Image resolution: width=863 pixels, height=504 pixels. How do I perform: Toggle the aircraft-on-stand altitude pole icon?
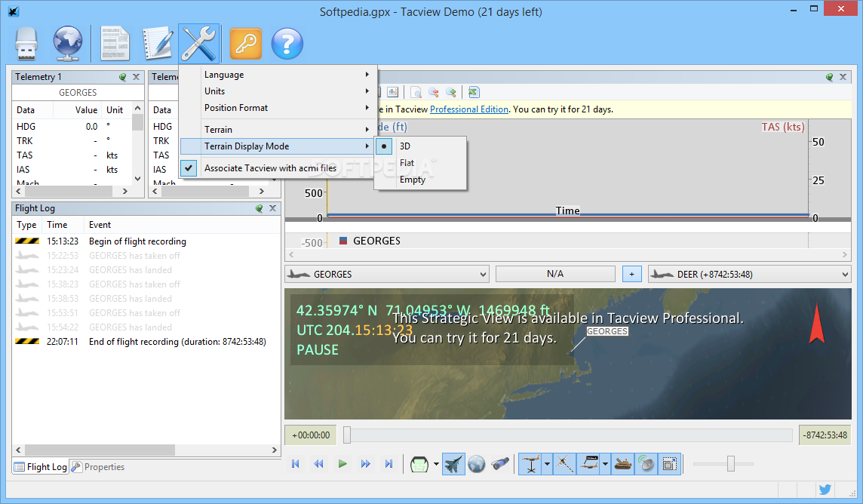coord(530,464)
